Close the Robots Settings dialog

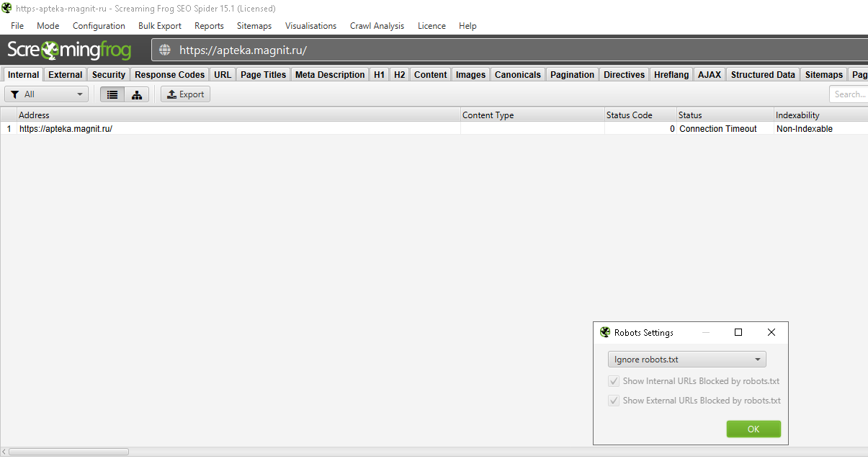(771, 333)
